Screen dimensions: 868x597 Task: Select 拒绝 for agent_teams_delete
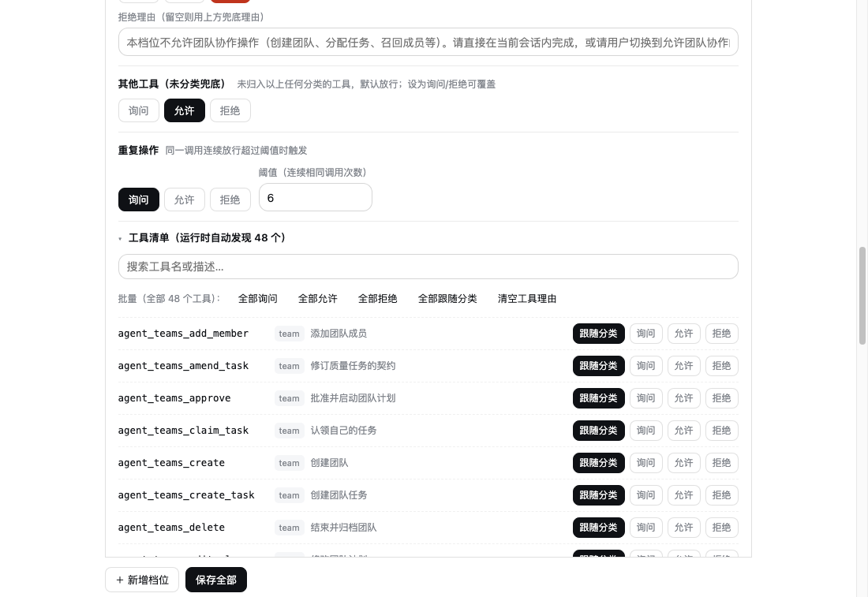[721, 528]
